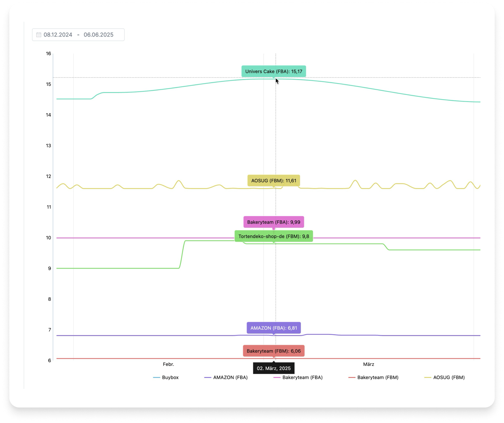This screenshot has height=423, width=504.
Task: Click the Univers Cake (FBA) tooltip
Action: [274, 71]
